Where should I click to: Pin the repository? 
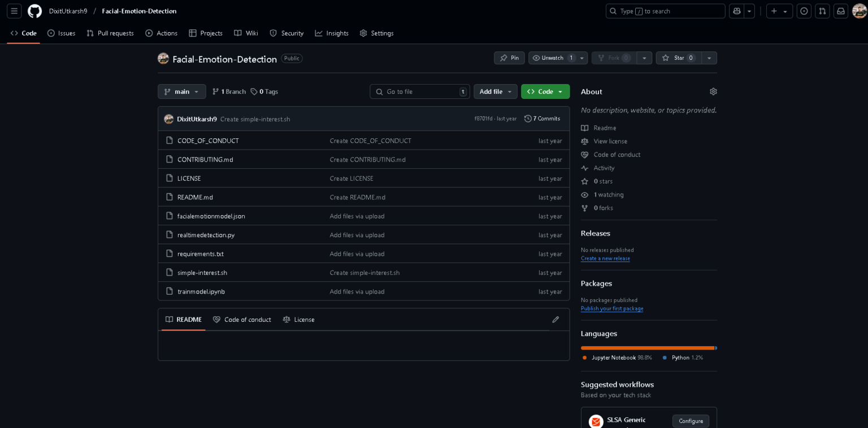pos(509,58)
